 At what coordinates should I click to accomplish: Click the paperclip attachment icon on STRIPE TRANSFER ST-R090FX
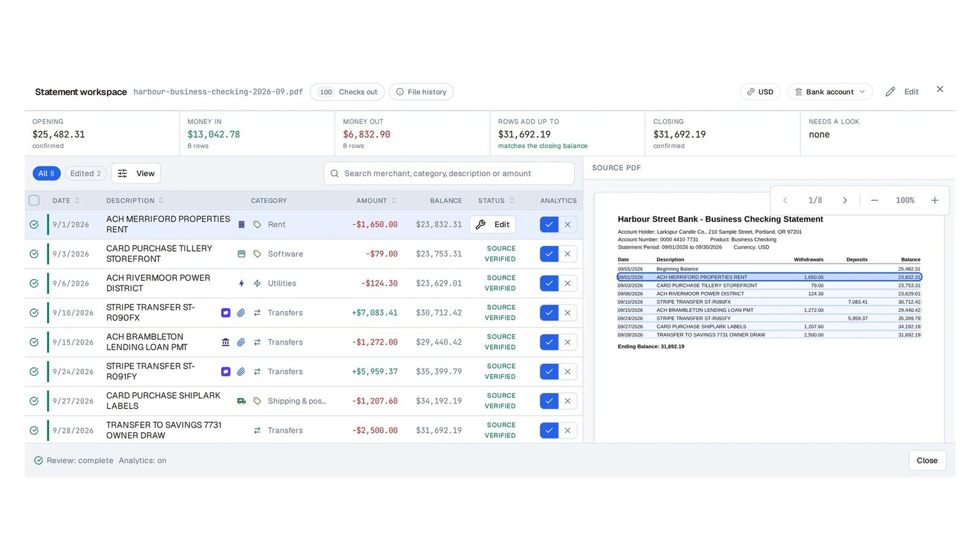(x=241, y=313)
